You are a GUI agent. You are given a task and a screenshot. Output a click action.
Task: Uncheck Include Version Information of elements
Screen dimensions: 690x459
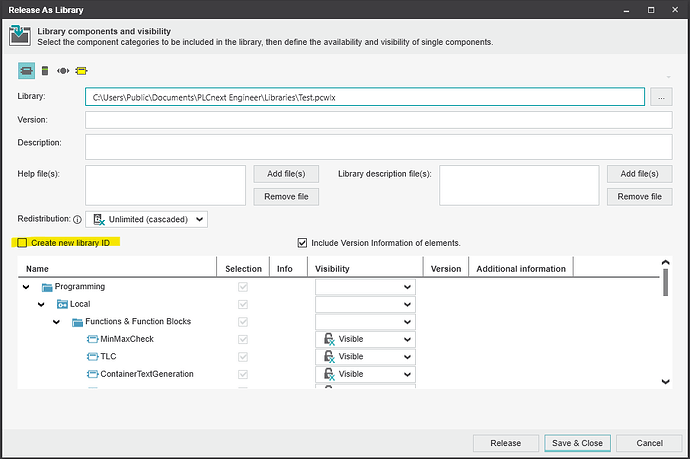coord(303,243)
